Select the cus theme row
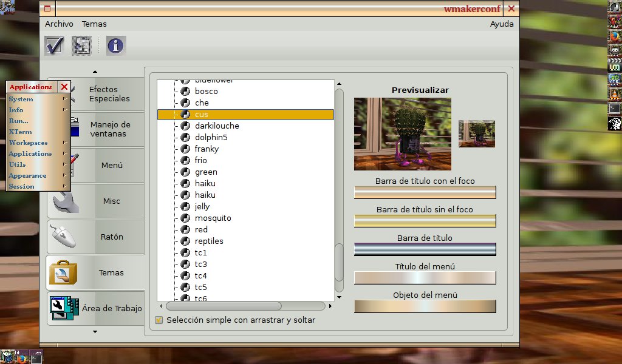 [245, 115]
